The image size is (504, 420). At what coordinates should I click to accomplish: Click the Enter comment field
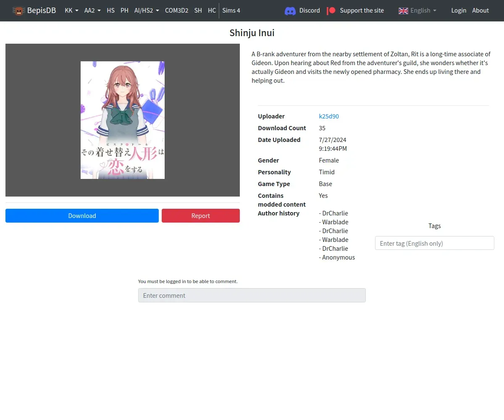tap(252, 295)
